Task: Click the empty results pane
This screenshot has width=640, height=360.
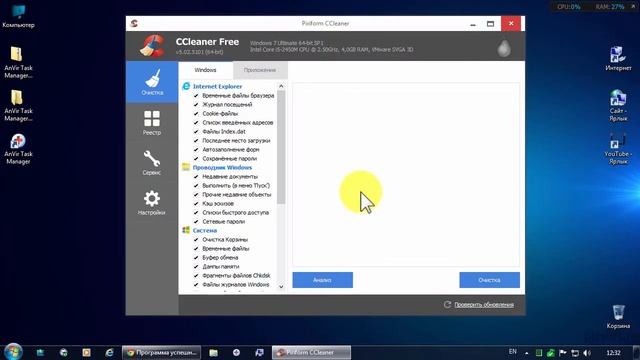Action: click(x=406, y=174)
